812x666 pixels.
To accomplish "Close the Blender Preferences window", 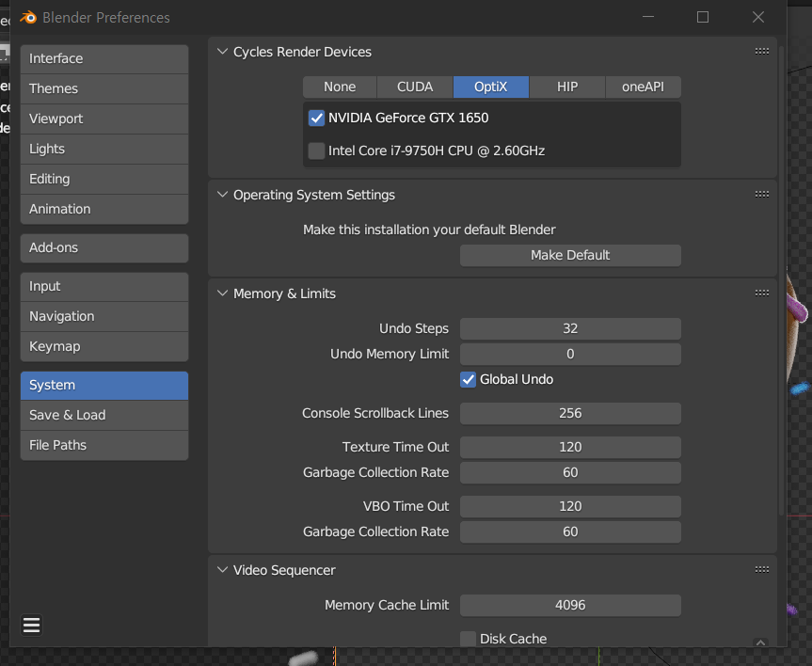I will tap(758, 17).
